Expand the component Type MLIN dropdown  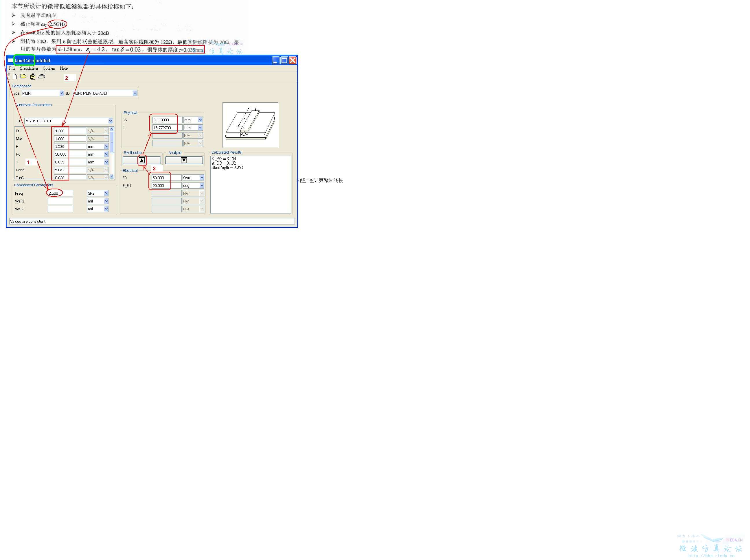[x=61, y=93]
